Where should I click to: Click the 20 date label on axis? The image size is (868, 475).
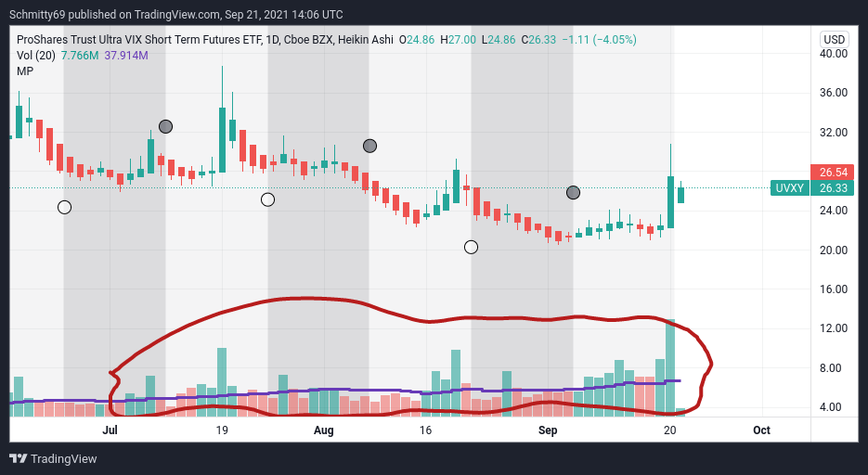(x=670, y=430)
